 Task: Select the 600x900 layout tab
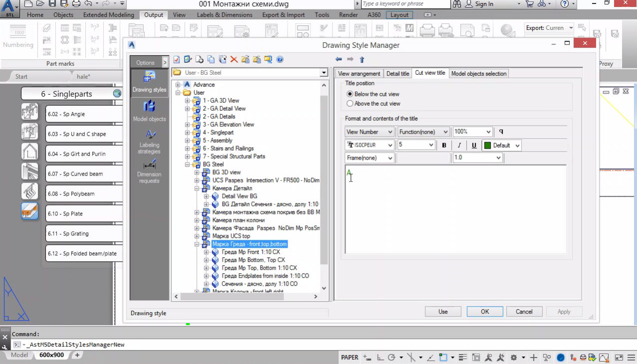click(51, 356)
